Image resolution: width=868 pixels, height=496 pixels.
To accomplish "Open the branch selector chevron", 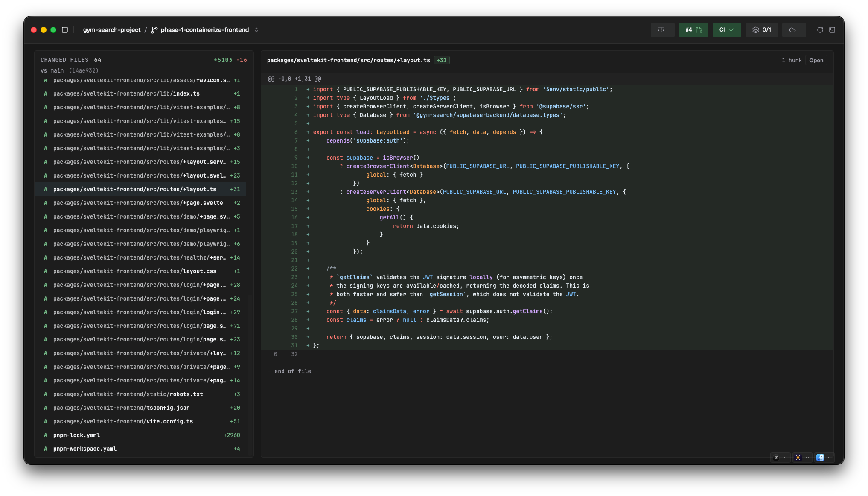I will [x=256, y=30].
